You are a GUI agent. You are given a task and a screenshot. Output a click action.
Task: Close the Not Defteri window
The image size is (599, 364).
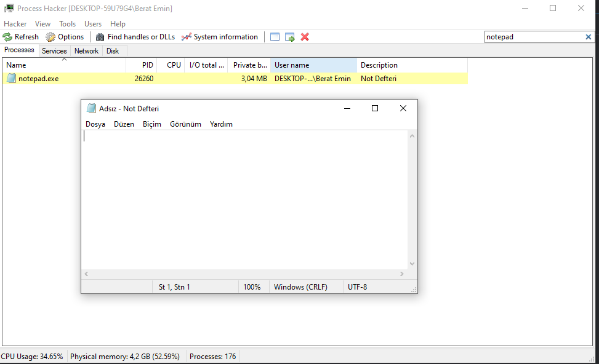[x=403, y=108]
